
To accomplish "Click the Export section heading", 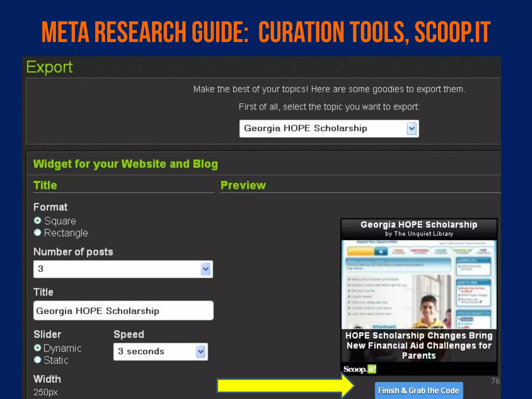I will pyautogui.click(x=49, y=67).
